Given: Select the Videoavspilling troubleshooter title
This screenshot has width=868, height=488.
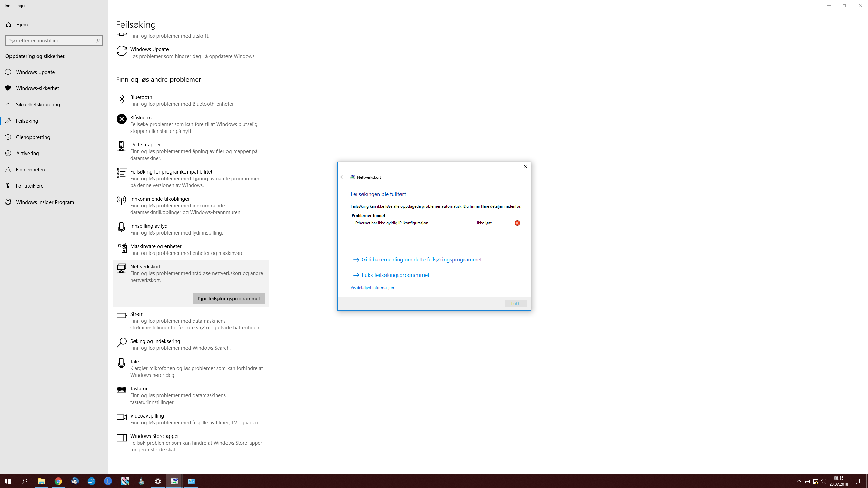Looking at the screenshot, I should 147,415.
